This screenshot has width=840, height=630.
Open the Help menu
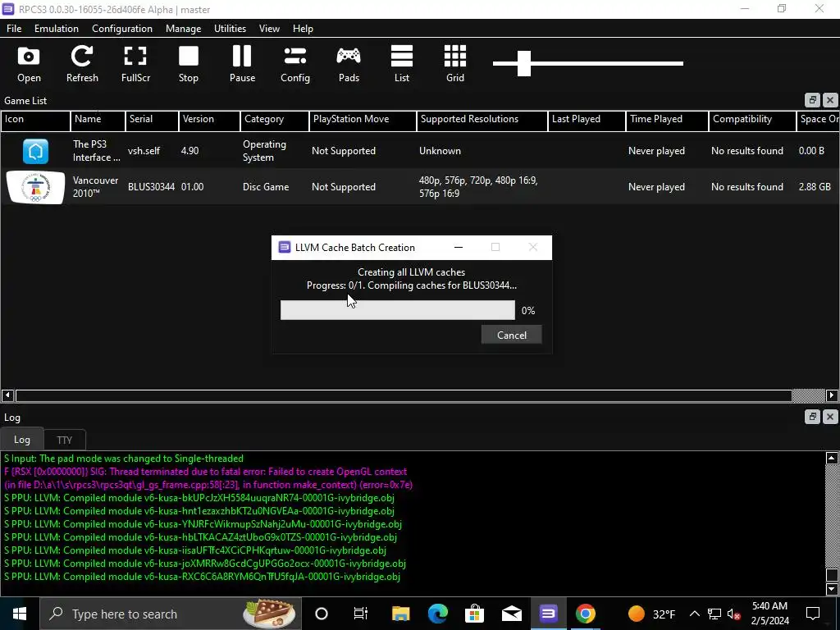pos(303,29)
